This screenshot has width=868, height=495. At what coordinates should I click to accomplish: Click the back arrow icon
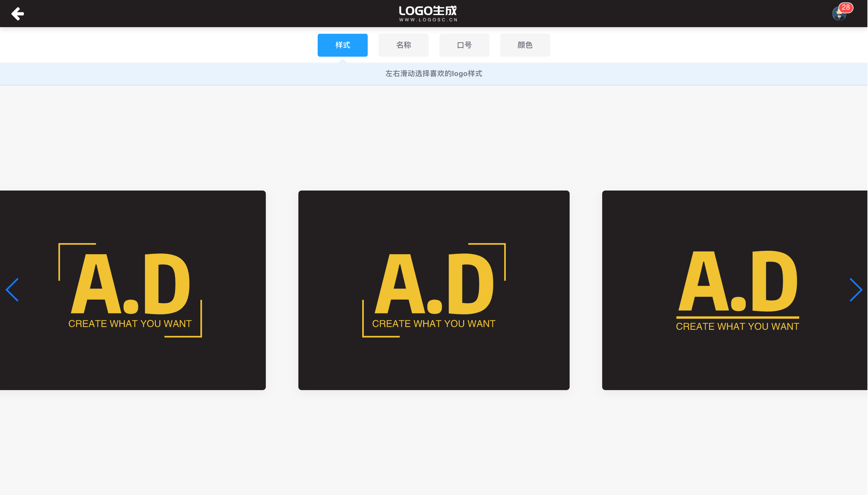pyautogui.click(x=18, y=14)
